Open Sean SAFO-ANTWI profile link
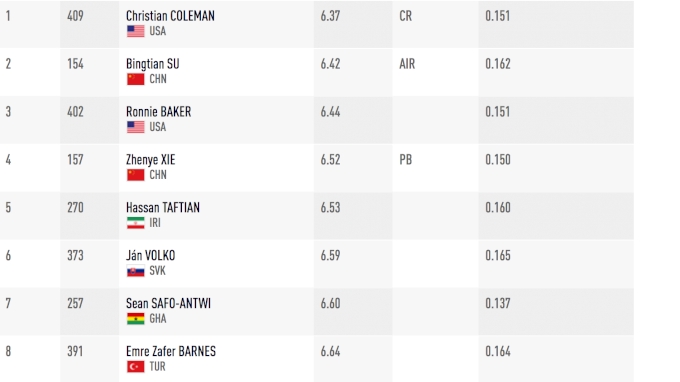Viewport: 680px width, 382px height. [168, 304]
